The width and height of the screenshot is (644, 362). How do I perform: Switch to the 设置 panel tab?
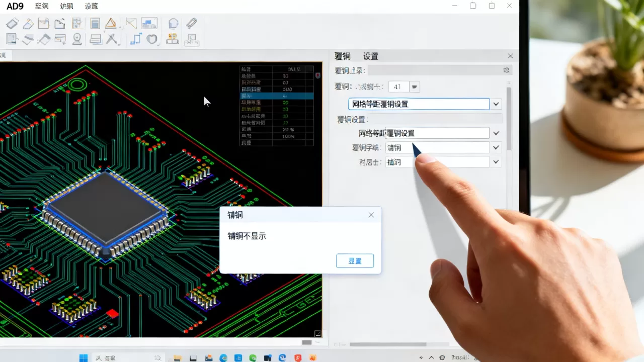coord(371,56)
